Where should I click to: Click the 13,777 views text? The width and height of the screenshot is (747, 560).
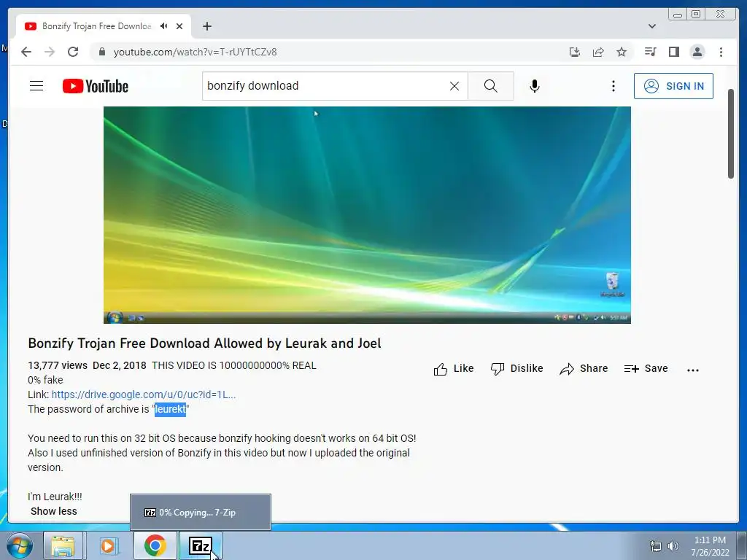[58, 366]
